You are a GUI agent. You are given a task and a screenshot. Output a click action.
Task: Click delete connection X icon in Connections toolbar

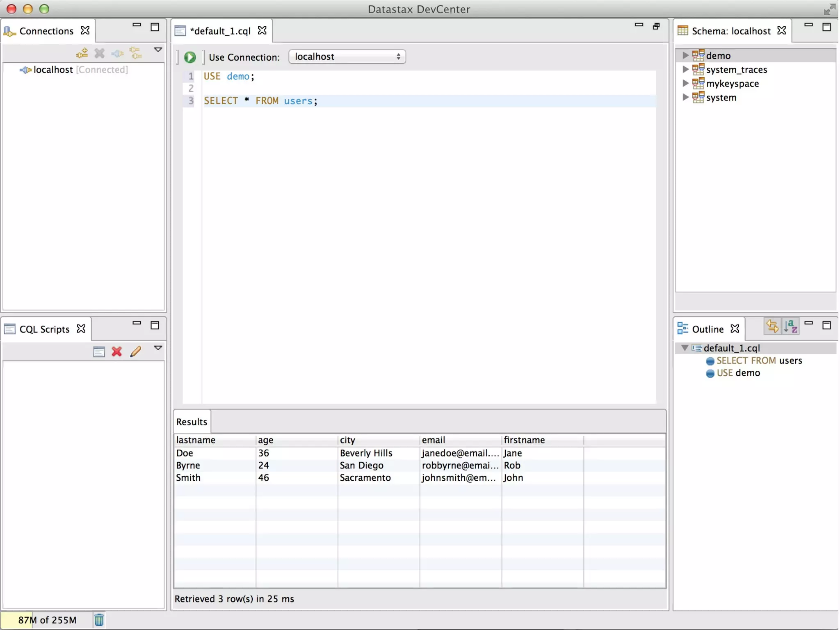pyautogui.click(x=100, y=53)
